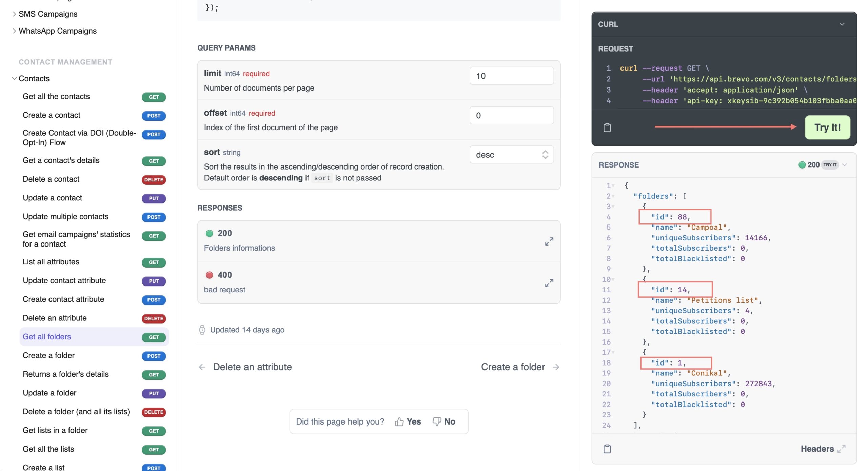Expand the 200 response details
This screenshot has width=868, height=471.
point(549,241)
